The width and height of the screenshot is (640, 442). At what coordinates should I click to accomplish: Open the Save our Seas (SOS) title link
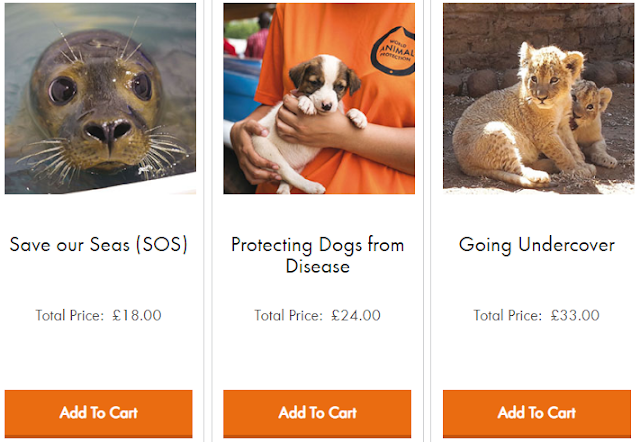[x=98, y=244]
